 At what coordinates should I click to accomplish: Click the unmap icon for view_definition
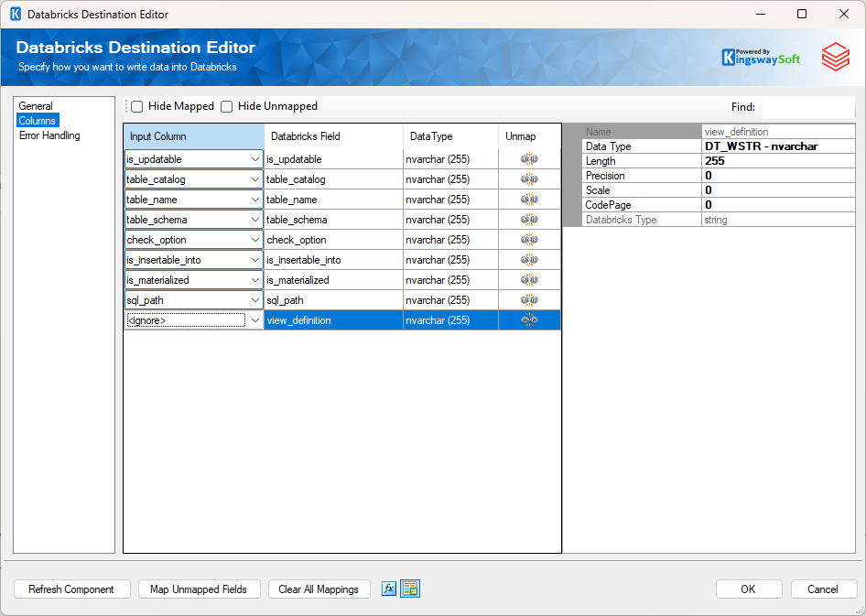[x=529, y=320]
